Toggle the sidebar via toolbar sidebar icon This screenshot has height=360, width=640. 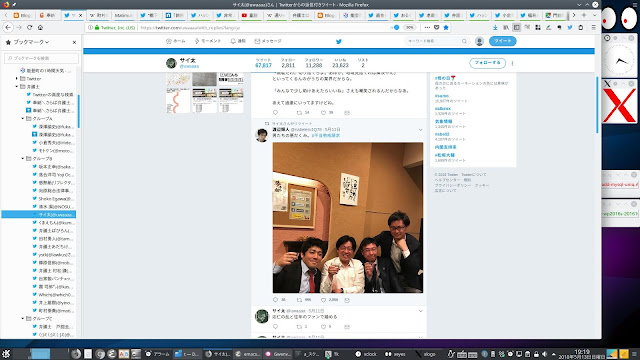pyautogui.click(x=516, y=27)
